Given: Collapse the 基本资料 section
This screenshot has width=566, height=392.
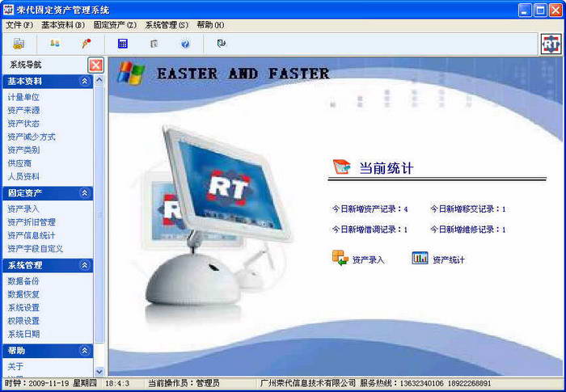Looking at the screenshot, I should coord(84,81).
